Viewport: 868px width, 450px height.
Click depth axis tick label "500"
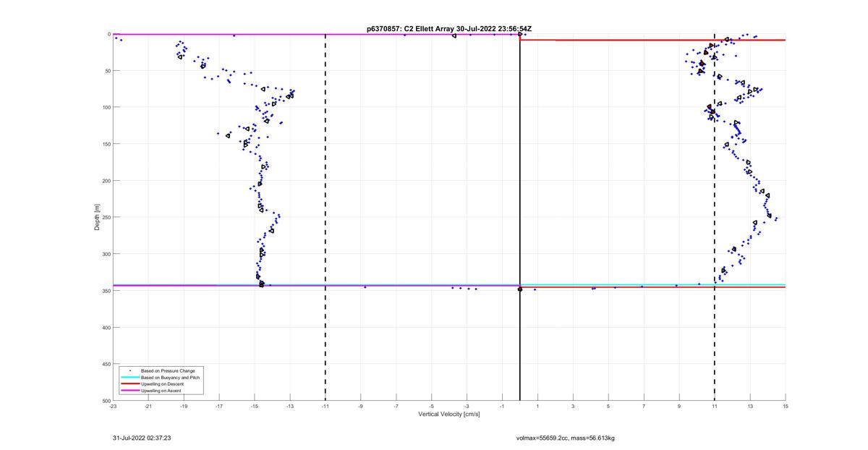(x=106, y=401)
